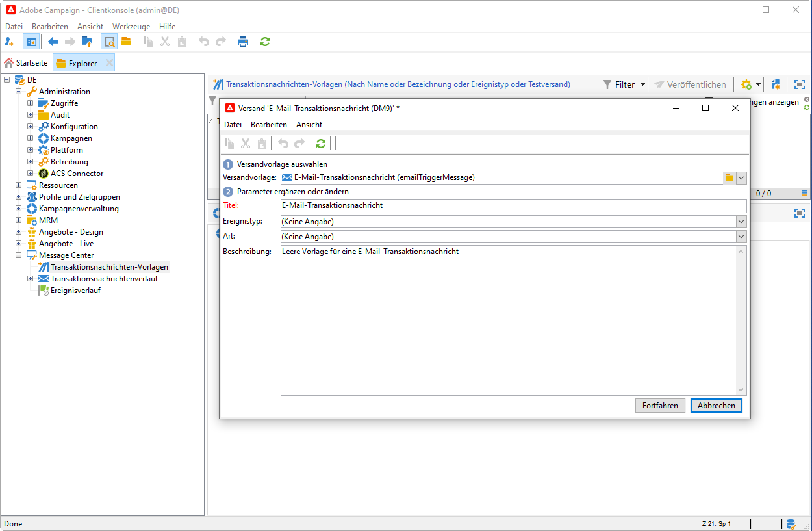
Task: Click the Abbrechen button
Action: click(716, 405)
